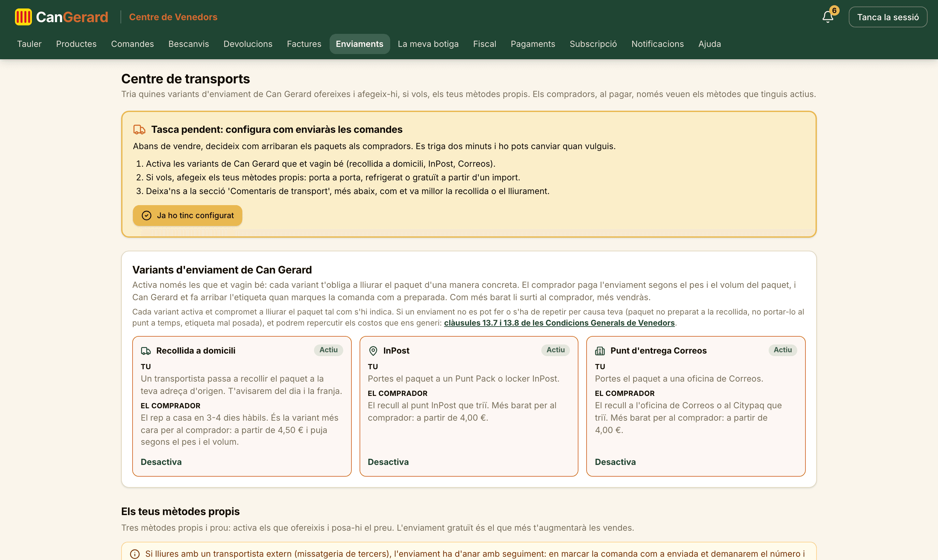Click the truck icon beside Tasca pendent
Screen dimensions: 938x560
(x=139, y=130)
